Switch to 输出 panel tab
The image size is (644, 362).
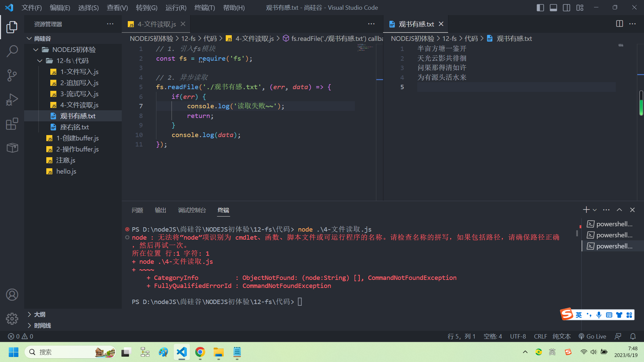160,210
